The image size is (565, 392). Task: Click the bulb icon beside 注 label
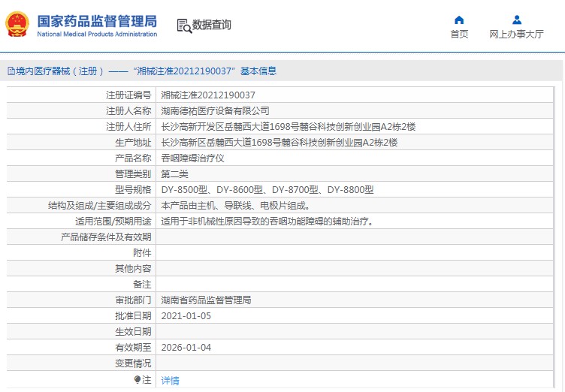point(137,379)
